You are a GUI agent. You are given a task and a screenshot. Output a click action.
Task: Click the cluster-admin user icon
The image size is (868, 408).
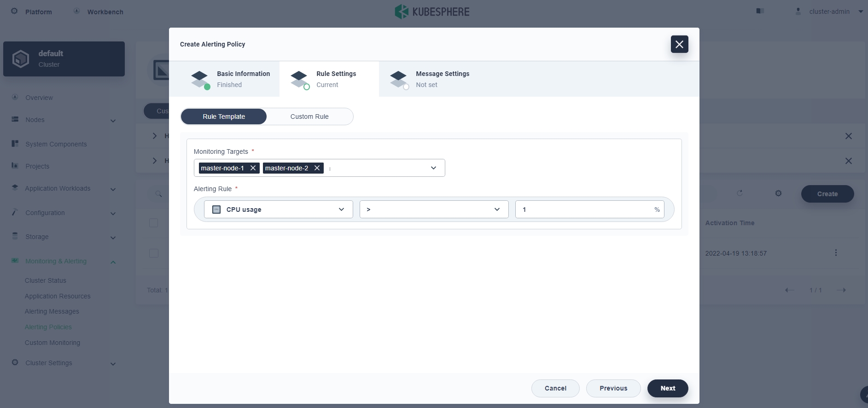798,12
